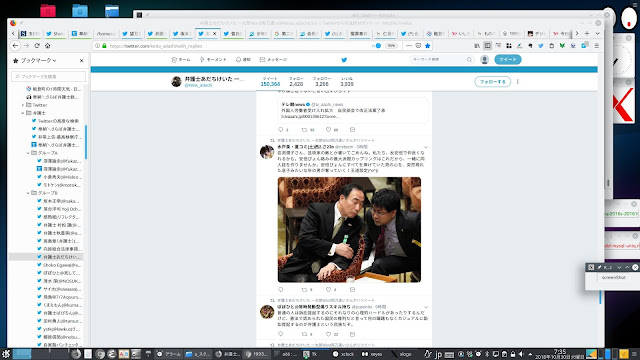640x360 pixels.
Task: Close the bookmarks sidebar
Action: (81, 60)
